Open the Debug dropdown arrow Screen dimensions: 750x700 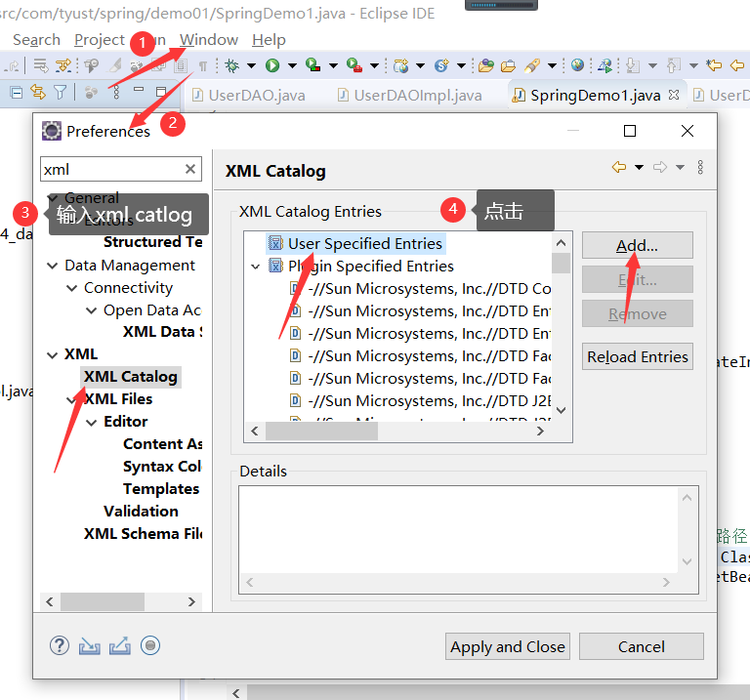(x=251, y=66)
